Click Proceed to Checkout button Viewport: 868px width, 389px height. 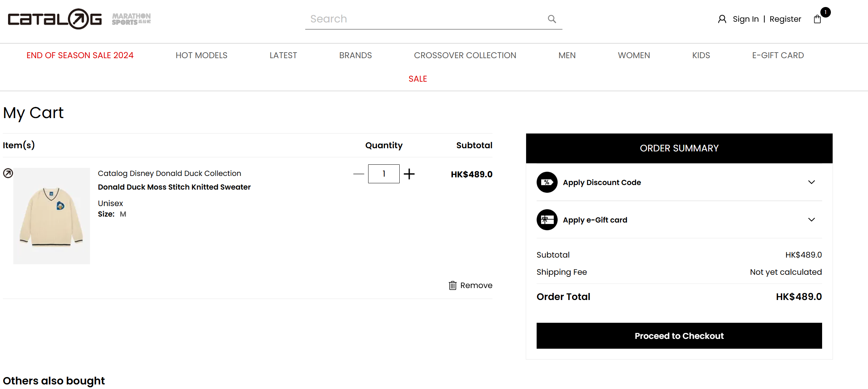(x=679, y=336)
